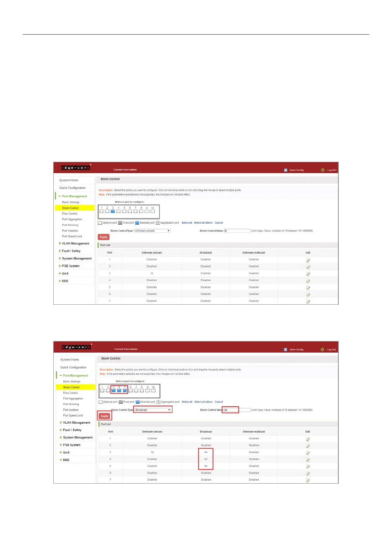The width and height of the screenshot is (392, 554).
Task: Edit port 2 row in upper screenshot
Action: [308, 267]
